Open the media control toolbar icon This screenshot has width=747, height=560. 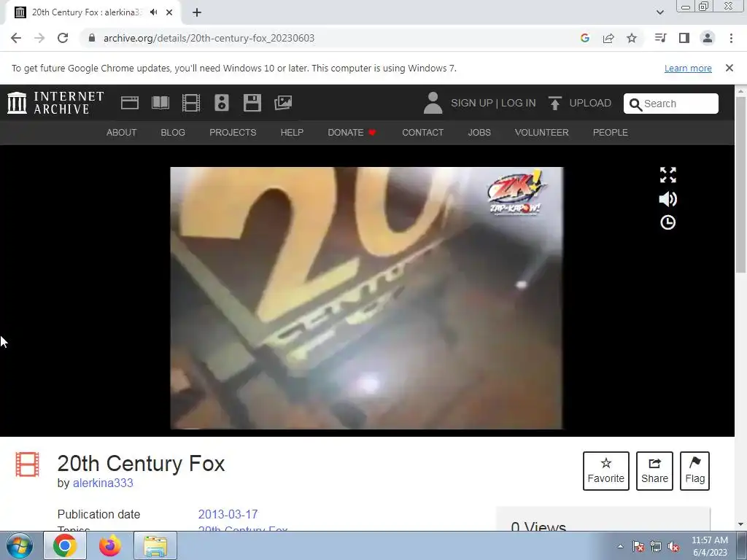click(x=660, y=38)
